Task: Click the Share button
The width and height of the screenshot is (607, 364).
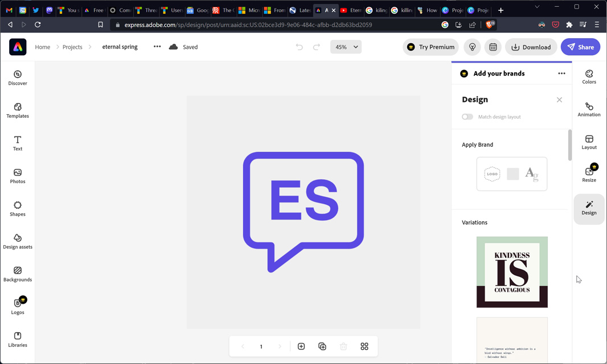Action: (580, 47)
